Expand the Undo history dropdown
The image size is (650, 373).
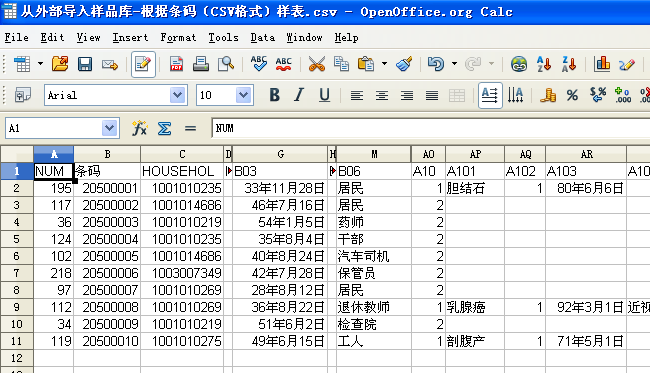pos(454,64)
